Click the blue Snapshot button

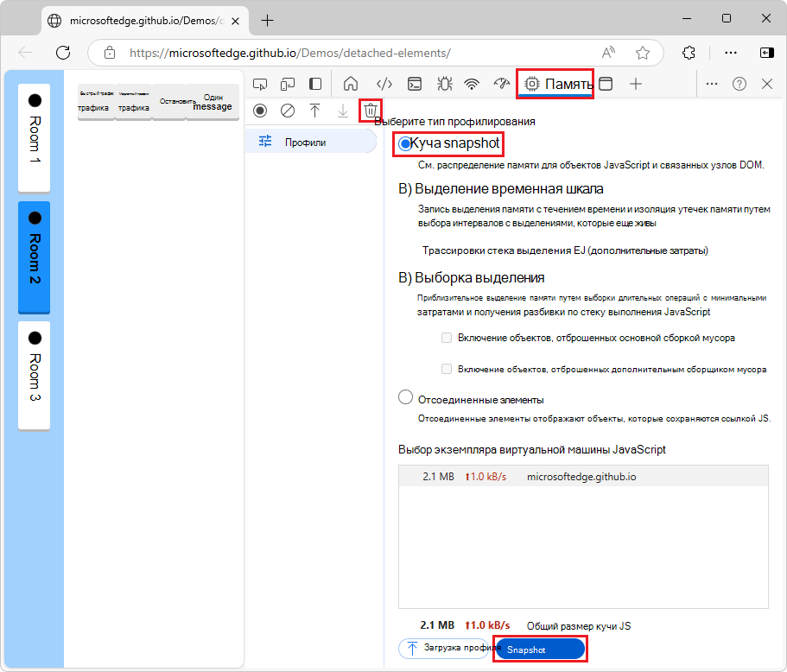(x=540, y=650)
